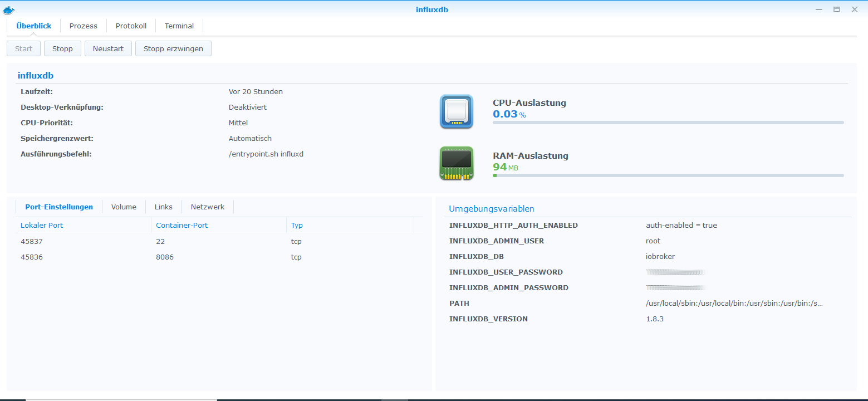
Task: Click the 0.03 % CPU usage value
Action: [509, 114]
